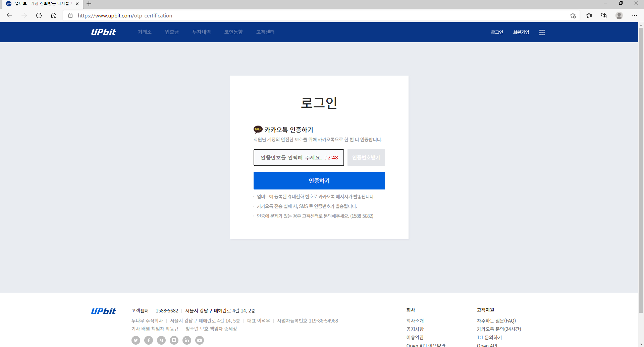Click 회원가입 link in header
The width and height of the screenshot is (644, 347).
[521, 32]
